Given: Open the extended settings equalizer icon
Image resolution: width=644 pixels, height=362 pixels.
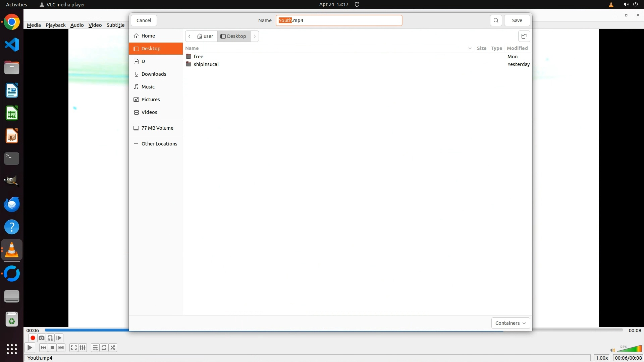Looking at the screenshot, I should pos(83,348).
